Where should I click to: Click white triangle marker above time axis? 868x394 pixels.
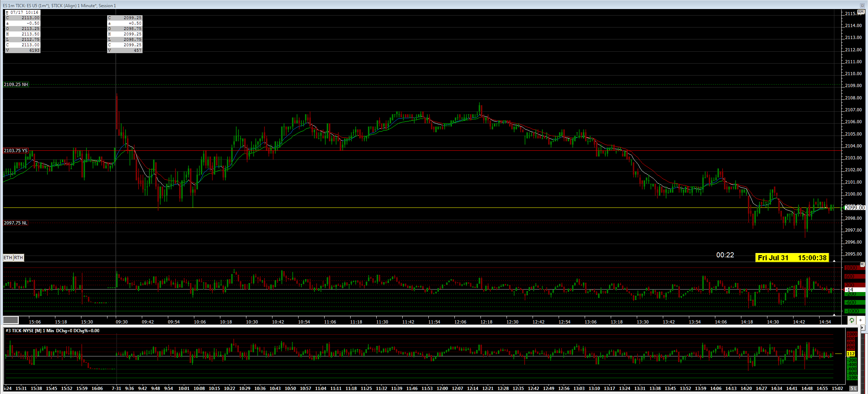[834, 314]
